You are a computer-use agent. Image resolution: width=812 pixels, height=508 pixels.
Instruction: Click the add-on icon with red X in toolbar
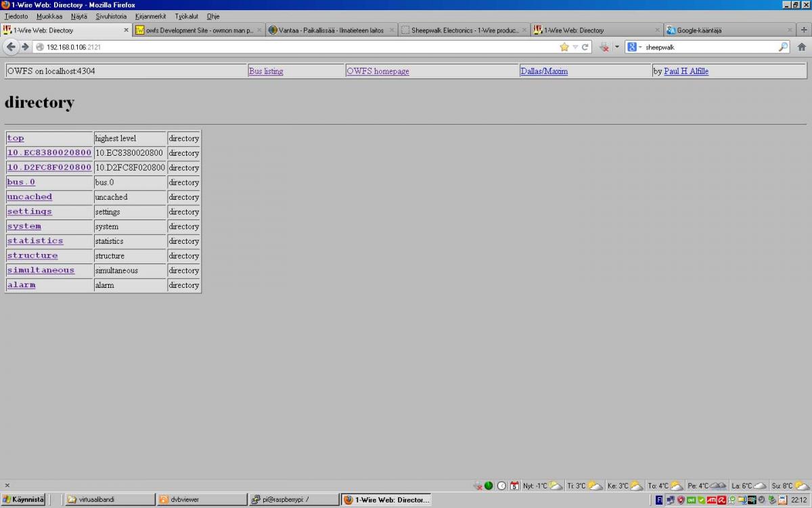(605, 47)
